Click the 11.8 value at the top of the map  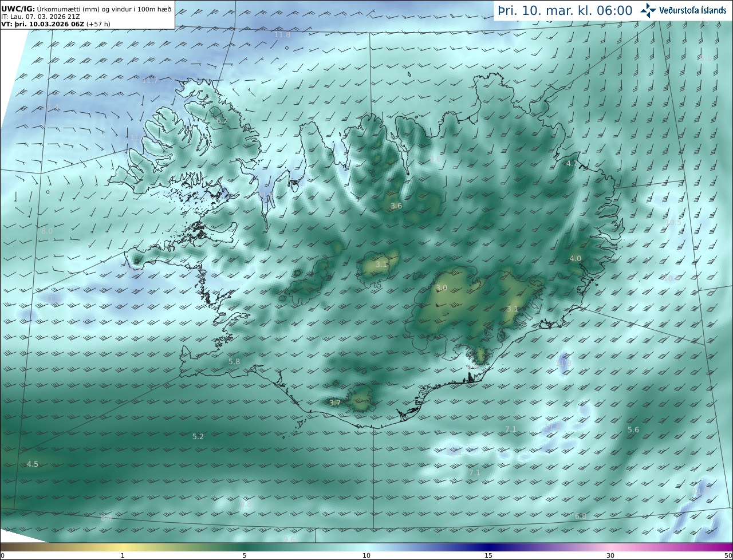coord(282,35)
